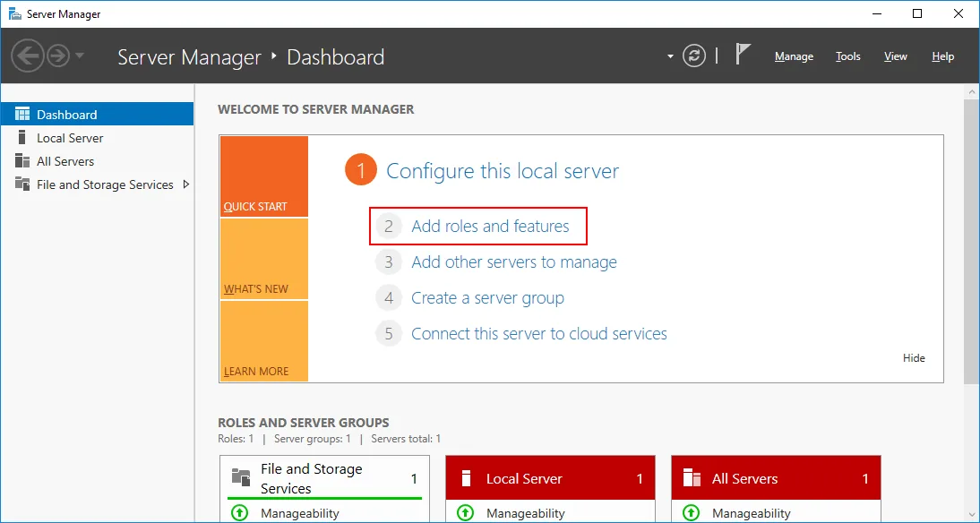The image size is (980, 523).
Task: Click the Manageability icon under File and Storage Services
Action: coord(239,512)
